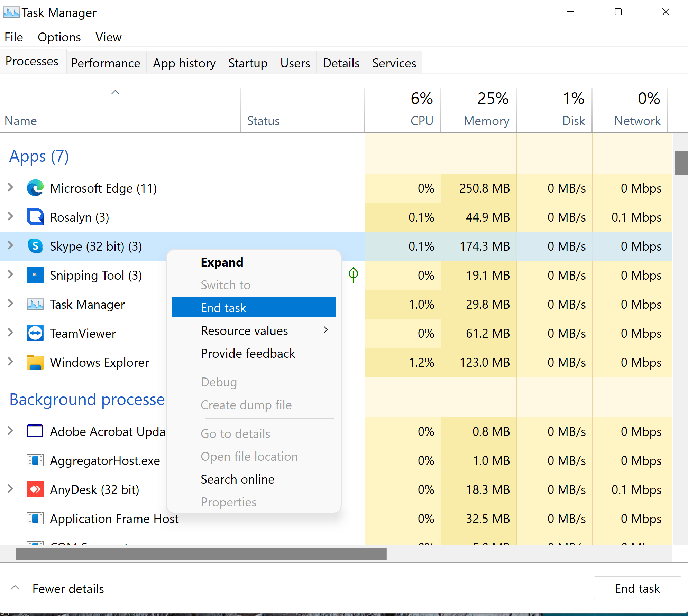Click the TeamViewer app icon
The height and width of the screenshot is (616, 688).
point(35,333)
